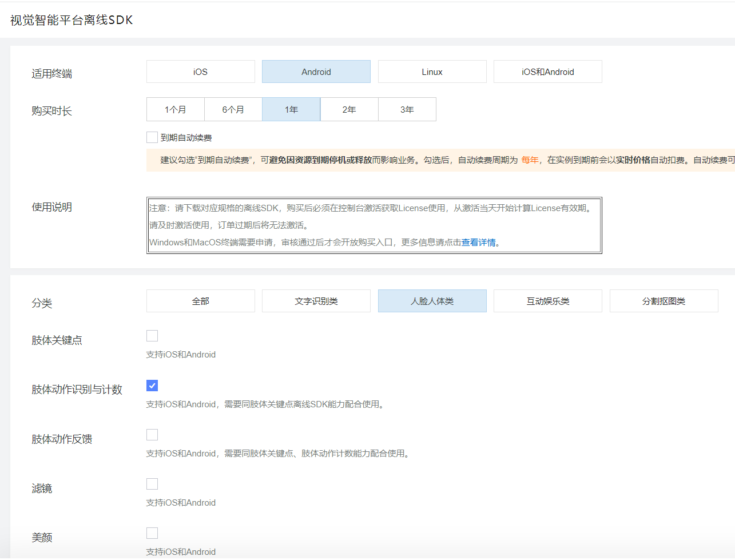The width and height of the screenshot is (735, 560).
Task: Click 支持iOS和Android note under 滤镜
Action: [181, 503]
